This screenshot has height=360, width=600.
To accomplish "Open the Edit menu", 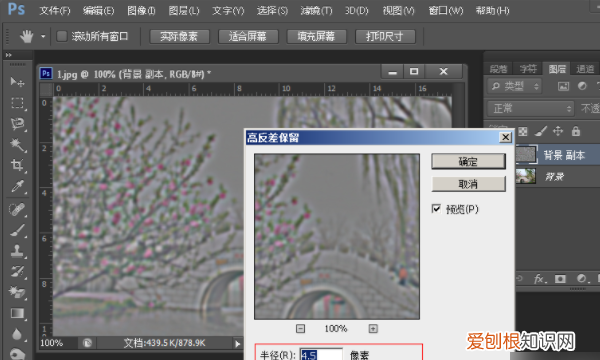I will (98, 10).
